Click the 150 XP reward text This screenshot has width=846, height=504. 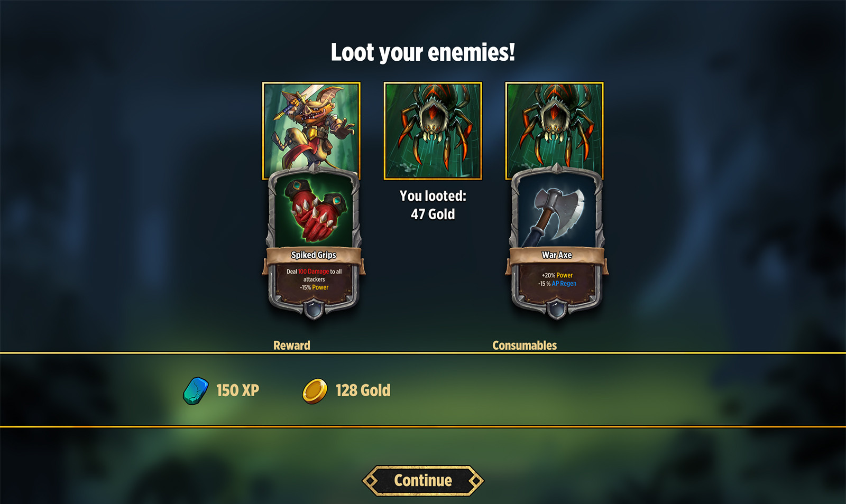237,390
